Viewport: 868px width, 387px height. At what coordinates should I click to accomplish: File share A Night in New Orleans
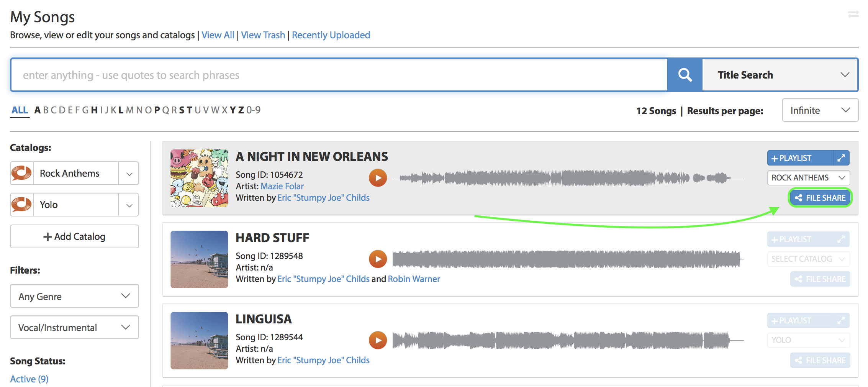[820, 198]
